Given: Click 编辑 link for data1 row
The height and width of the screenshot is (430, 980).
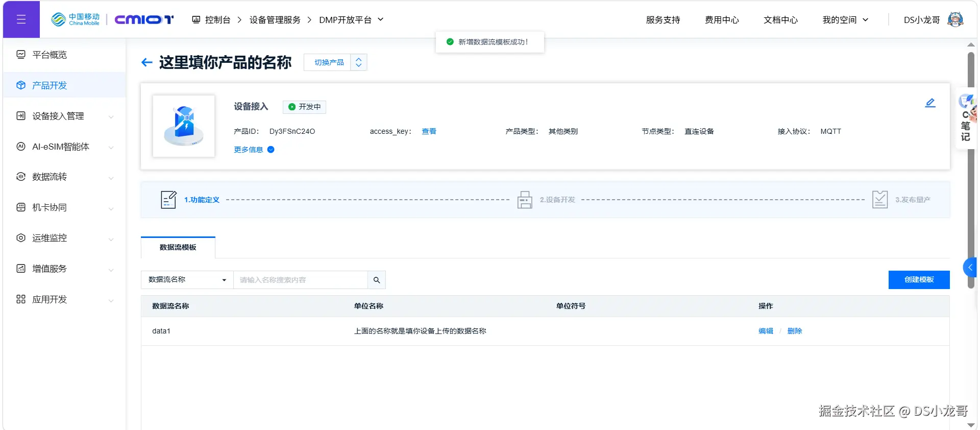Looking at the screenshot, I should [x=766, y=331].
